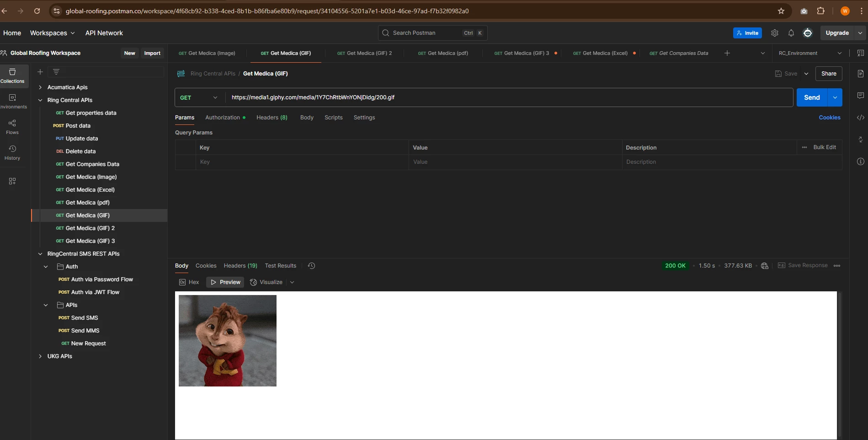Click the Invite button
Screen dimensions: 868x440
pyautogui.click(x=747, y=33)
